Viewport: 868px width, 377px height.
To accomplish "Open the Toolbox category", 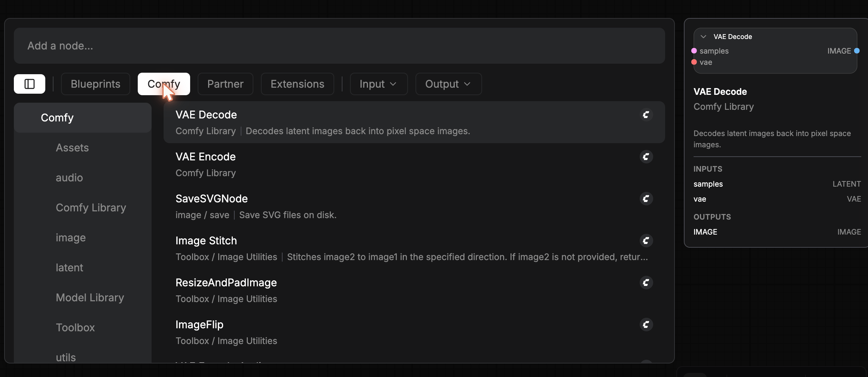I will (x=83, y=328).
